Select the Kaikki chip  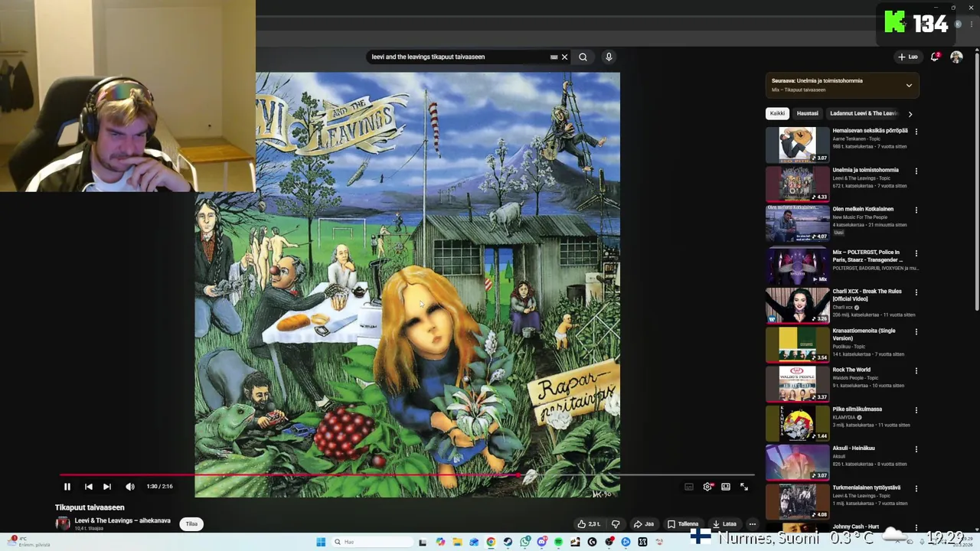click(x=777, y=113)
